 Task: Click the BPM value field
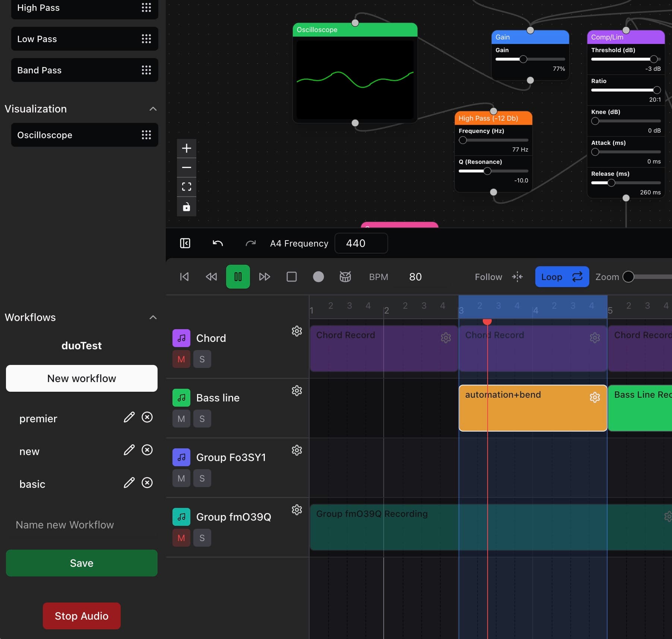[415, 277]
